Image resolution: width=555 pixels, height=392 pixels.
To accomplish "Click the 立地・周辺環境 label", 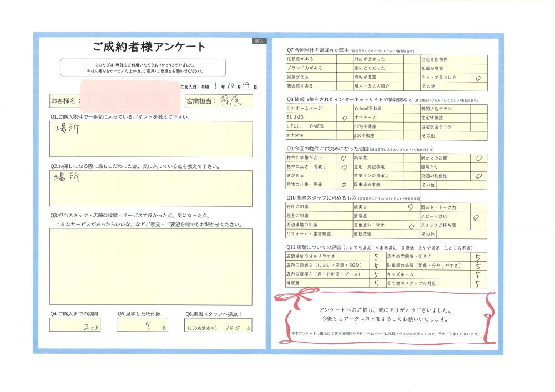I will pyautogui.click(x=369, y=166).
